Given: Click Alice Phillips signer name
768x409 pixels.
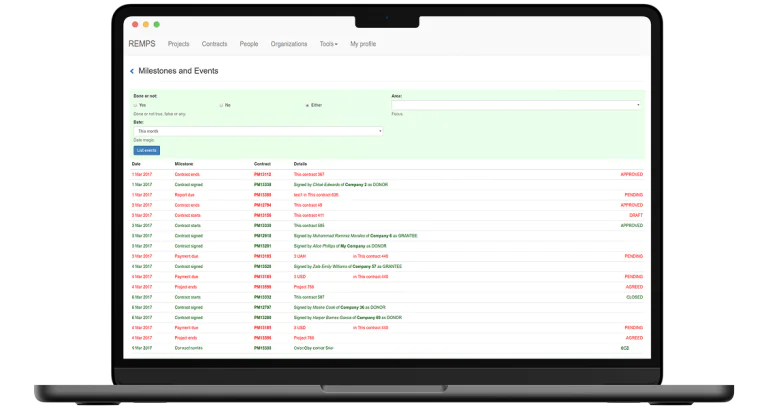Looking at the screenshot, I should [324, 246].
